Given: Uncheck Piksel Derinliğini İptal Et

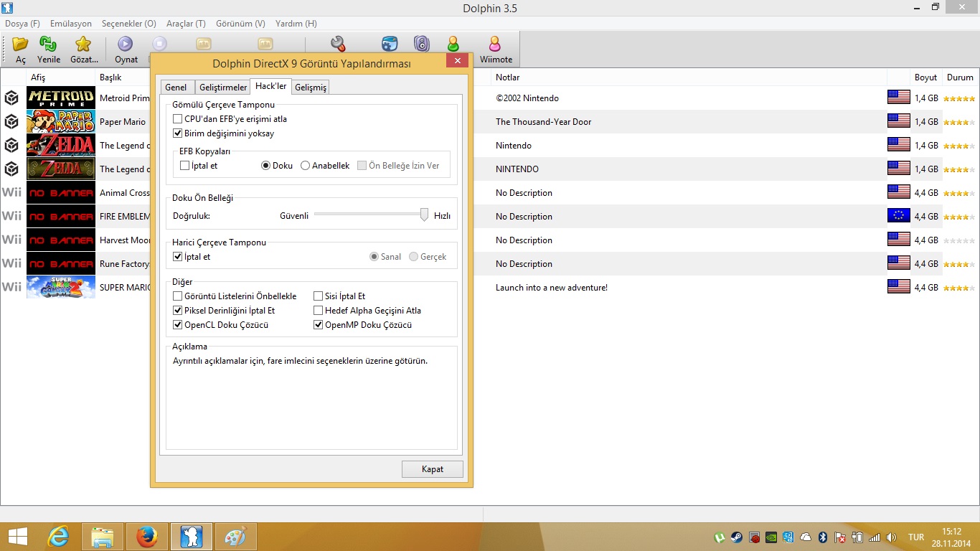Looking at the screenshot, I should pyautogui.click(x=177, y=311).
